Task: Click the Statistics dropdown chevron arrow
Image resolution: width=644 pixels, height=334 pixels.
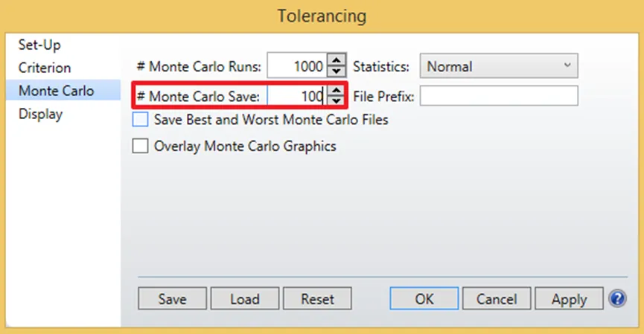Action: click(567, 65)
